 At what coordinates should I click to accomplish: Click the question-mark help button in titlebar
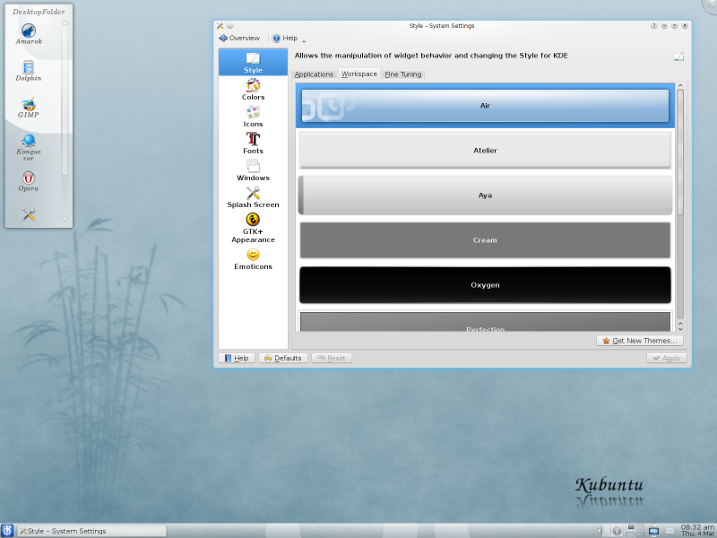pos(654,26)
